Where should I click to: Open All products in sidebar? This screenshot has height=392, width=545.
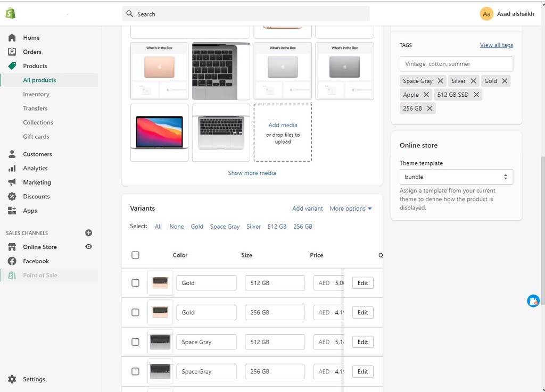[39, 80]
